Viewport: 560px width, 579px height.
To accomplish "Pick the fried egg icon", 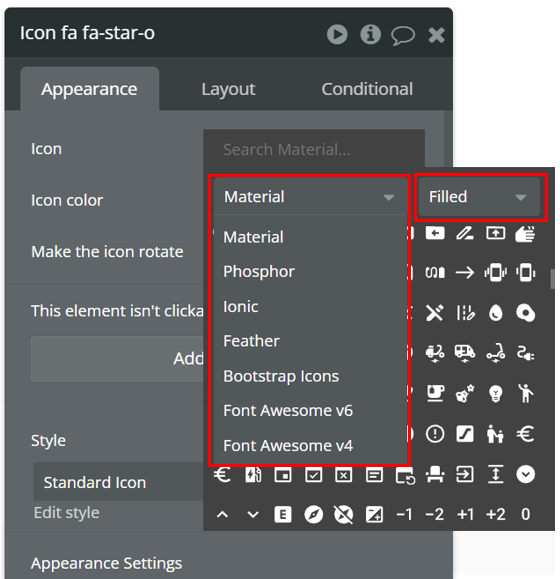I will [525, 313].
